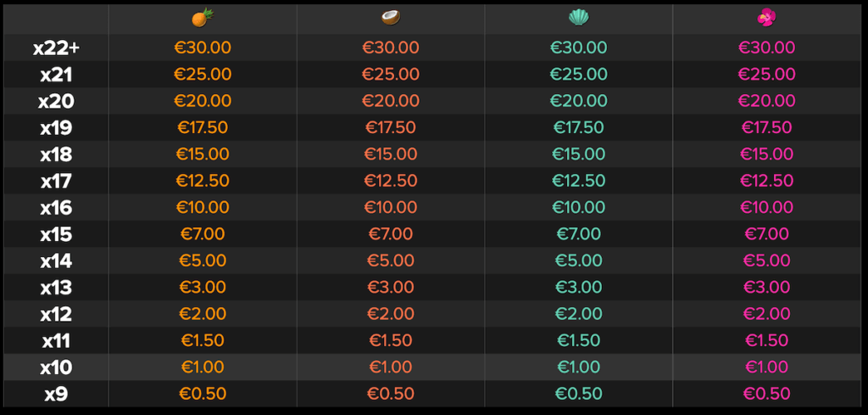Click the pineapple symbol icon

pyautogui.click(x=203, y=19)
